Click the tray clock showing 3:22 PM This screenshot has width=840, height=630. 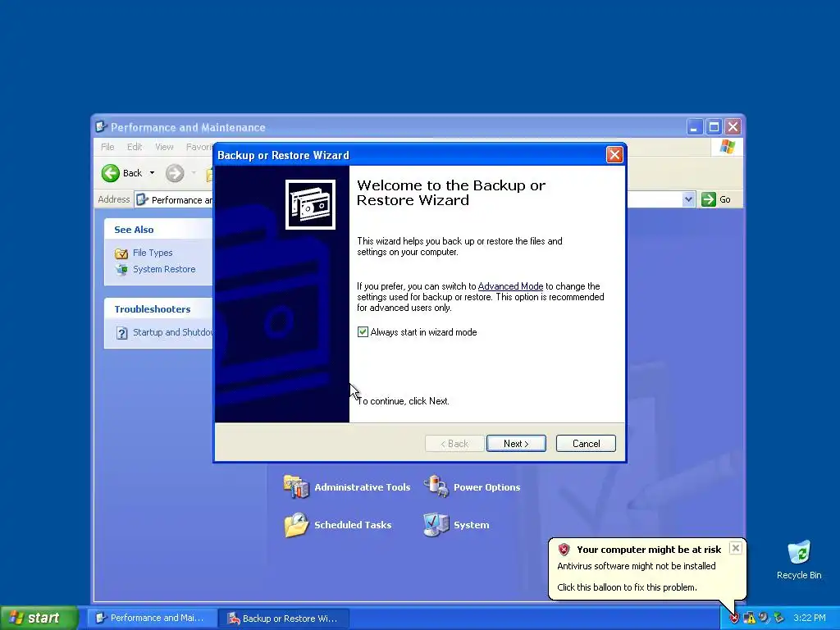810,618
